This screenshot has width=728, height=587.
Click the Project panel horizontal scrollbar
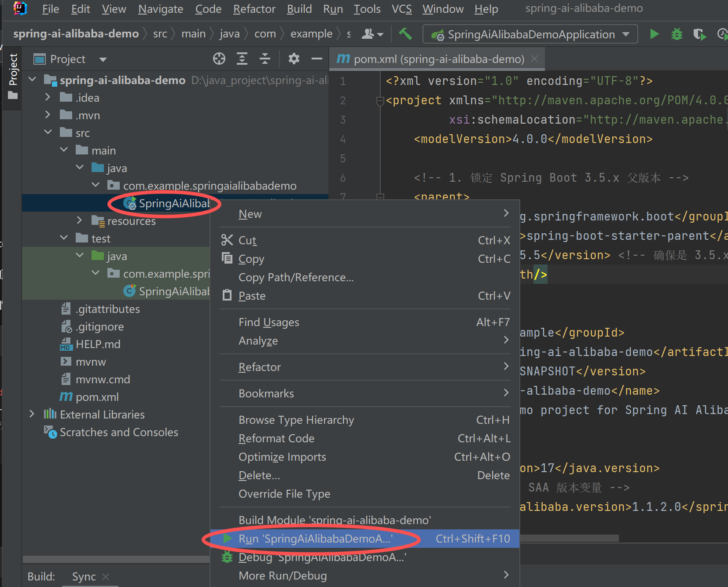point(116,559)
